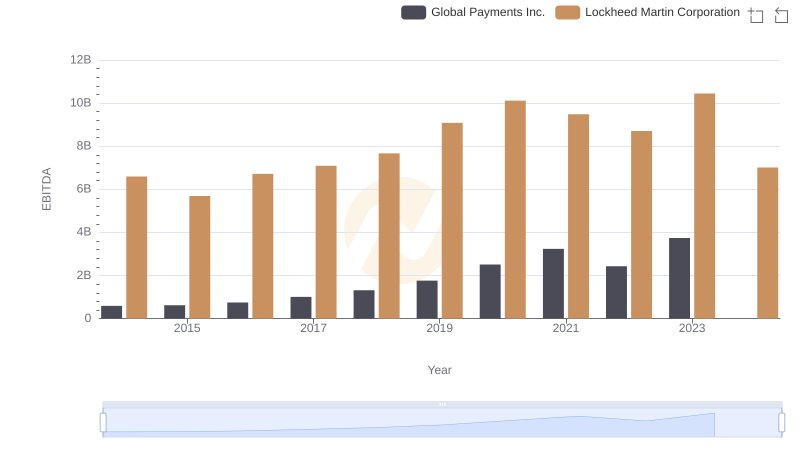
Task: Click the x-axis label 2015
Action: pyautogui.click(x=187, y=328)
